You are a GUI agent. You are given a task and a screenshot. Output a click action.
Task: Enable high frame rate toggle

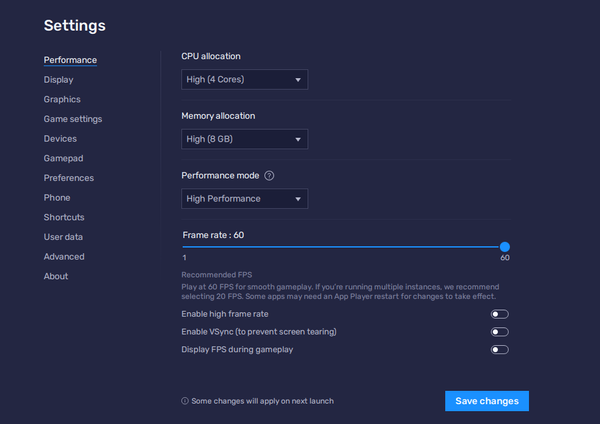(499, 314)
